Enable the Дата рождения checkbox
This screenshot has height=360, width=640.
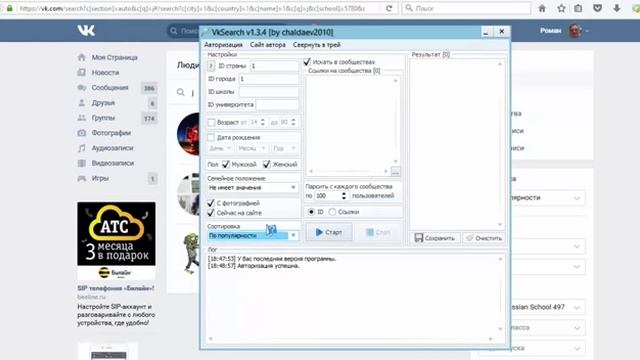pyautogui.click(x=211, y=137)
